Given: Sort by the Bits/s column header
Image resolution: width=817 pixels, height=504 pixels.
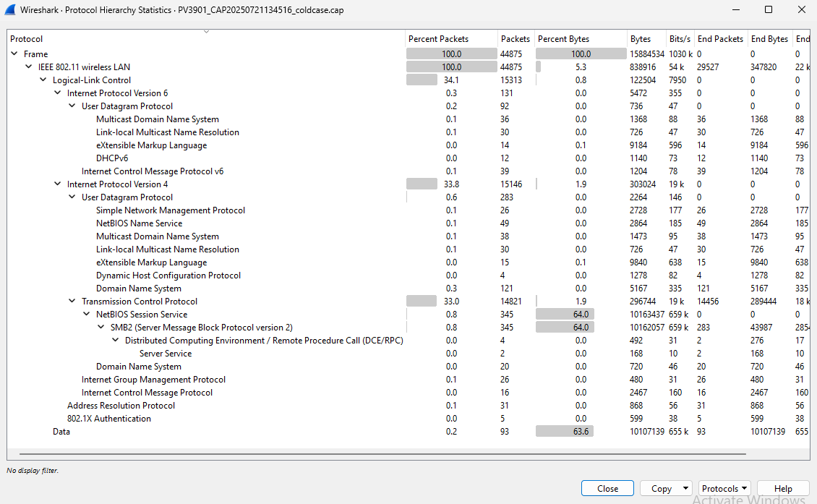Looking at the screenshot, I should click(x=680, y=38).
